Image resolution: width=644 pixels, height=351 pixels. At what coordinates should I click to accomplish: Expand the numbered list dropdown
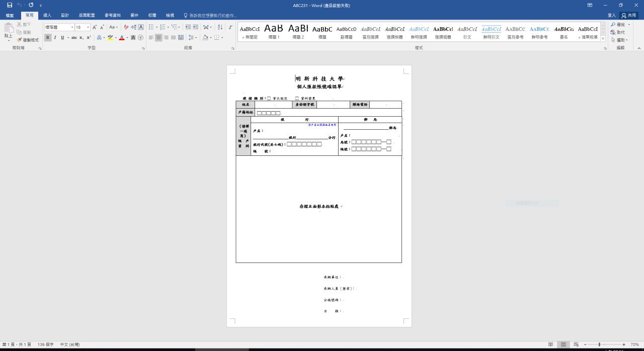pos(169,27)
